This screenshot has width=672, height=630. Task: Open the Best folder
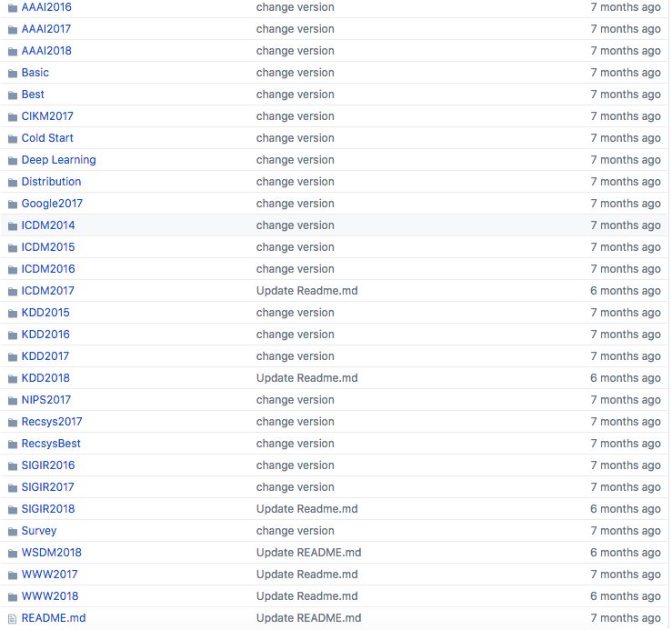[x=33, y=95]
